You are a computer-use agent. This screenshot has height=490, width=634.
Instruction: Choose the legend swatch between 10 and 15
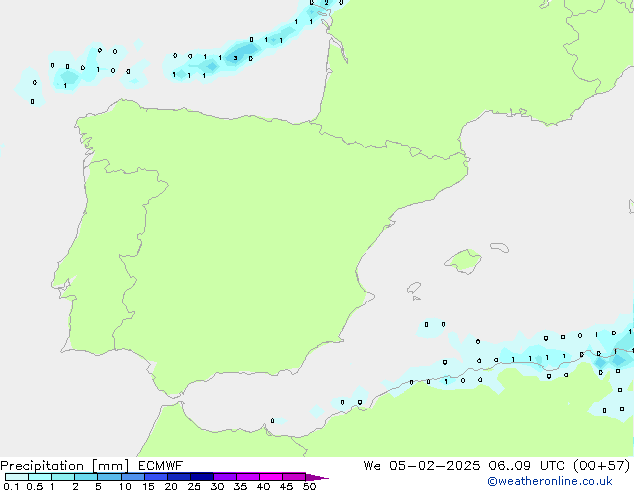[132, 477]
